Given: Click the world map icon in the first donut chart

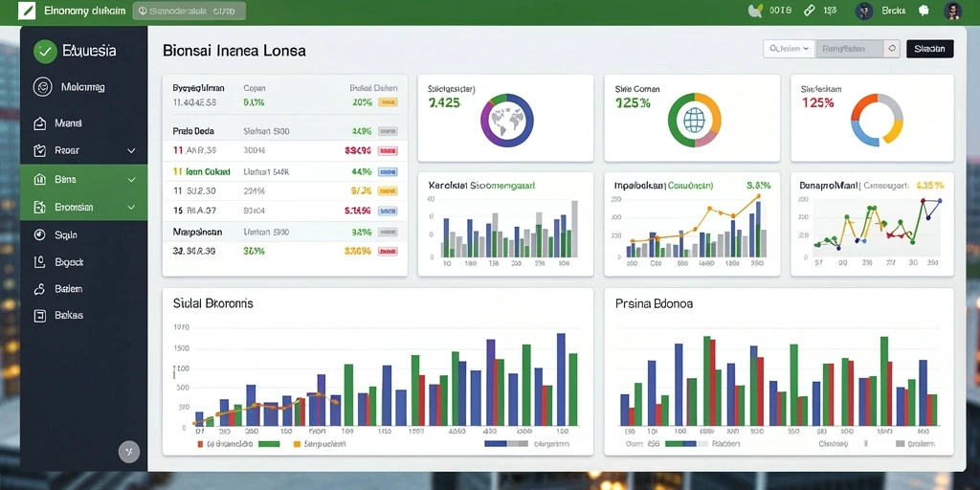Looking at the screenshot, I should point(506,120).
